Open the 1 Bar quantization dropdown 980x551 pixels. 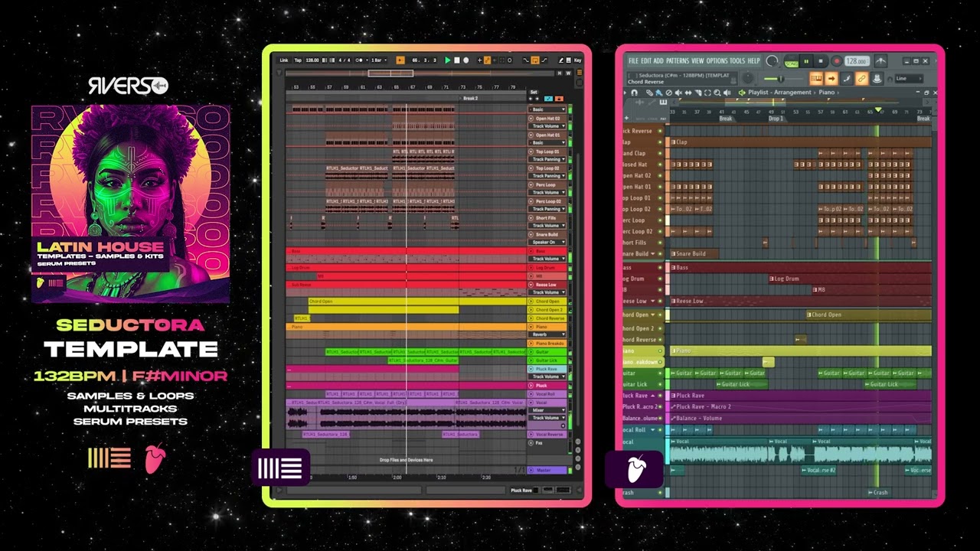[x=379, y=60]
